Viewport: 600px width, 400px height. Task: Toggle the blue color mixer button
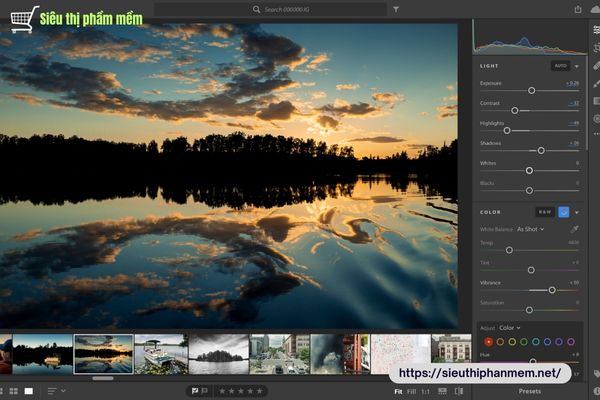[x=564, y=212]
